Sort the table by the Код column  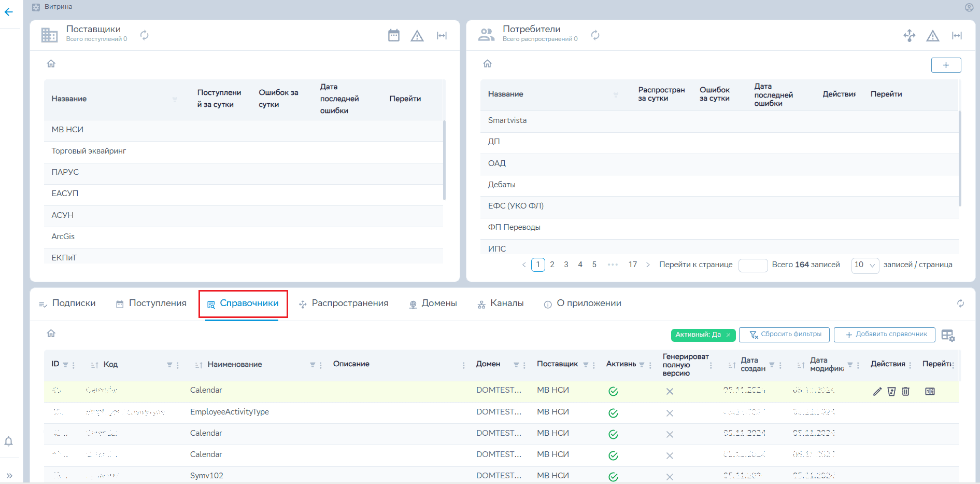[x=95, y=365]
